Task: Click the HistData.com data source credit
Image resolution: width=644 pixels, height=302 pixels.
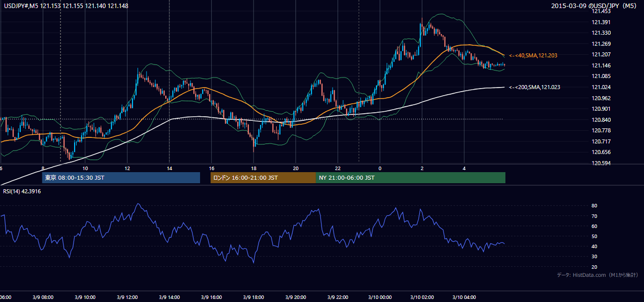Action: coord(598,275)
